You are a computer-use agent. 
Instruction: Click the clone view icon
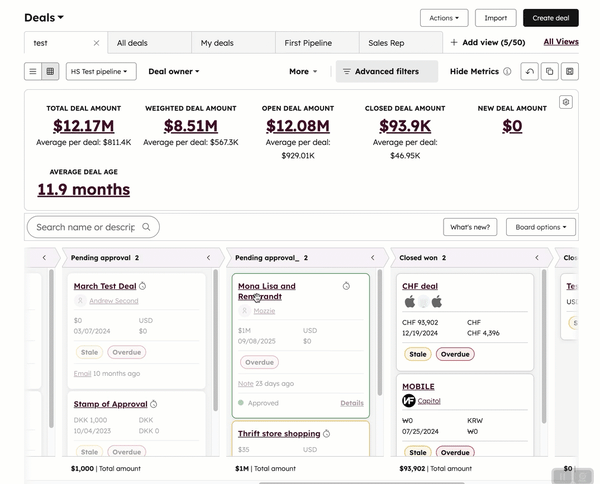click(x=549, y=72)
